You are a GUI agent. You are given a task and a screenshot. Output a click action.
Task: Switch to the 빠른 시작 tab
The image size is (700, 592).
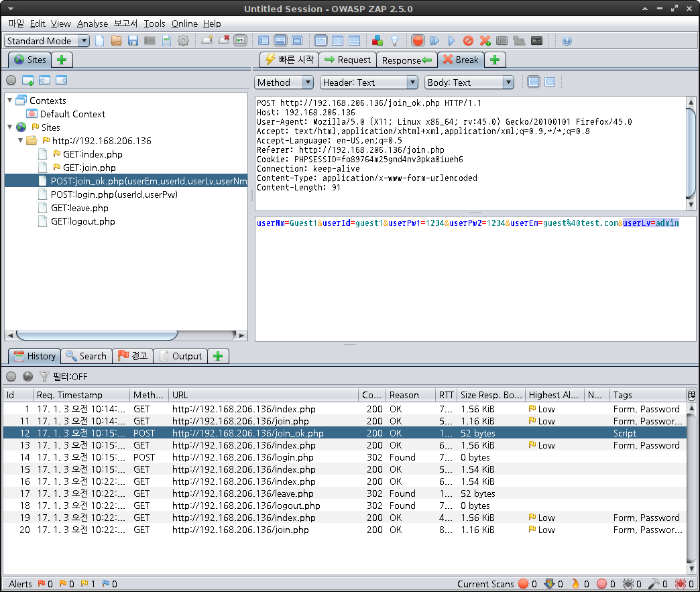point(289,60)
